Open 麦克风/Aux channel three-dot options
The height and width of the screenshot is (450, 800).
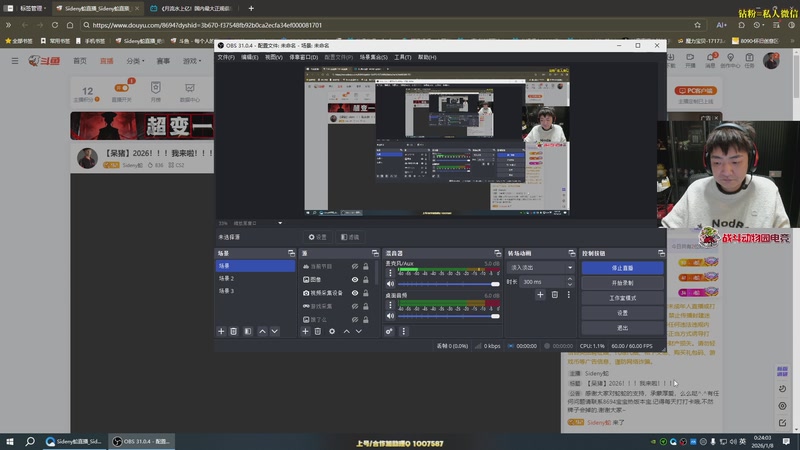(390, 273)
